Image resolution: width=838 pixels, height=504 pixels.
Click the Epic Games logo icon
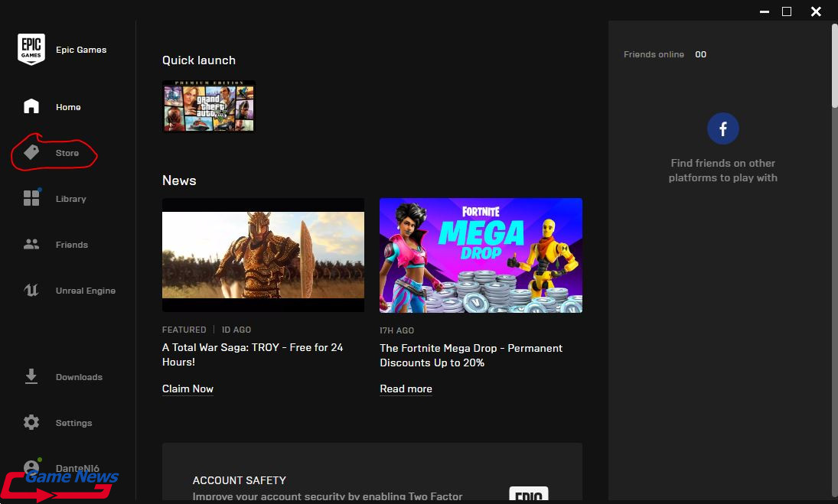[x=31, y=50]
